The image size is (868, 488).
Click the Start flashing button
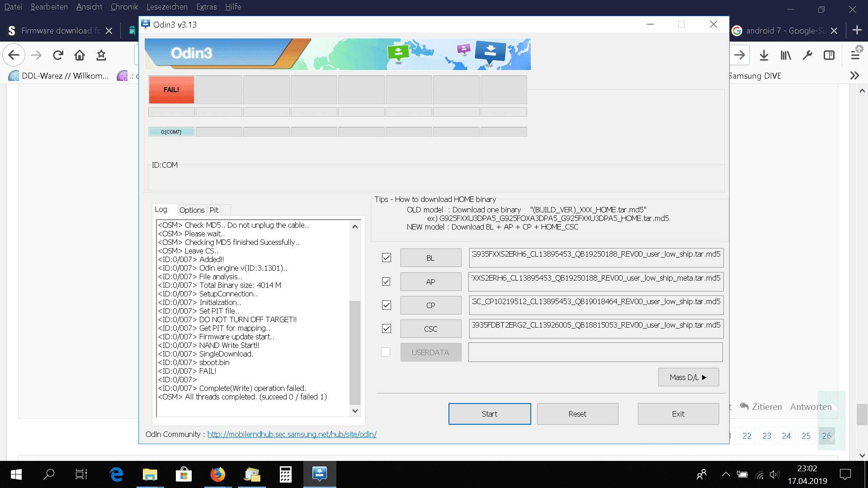click(x=490, y=414)
